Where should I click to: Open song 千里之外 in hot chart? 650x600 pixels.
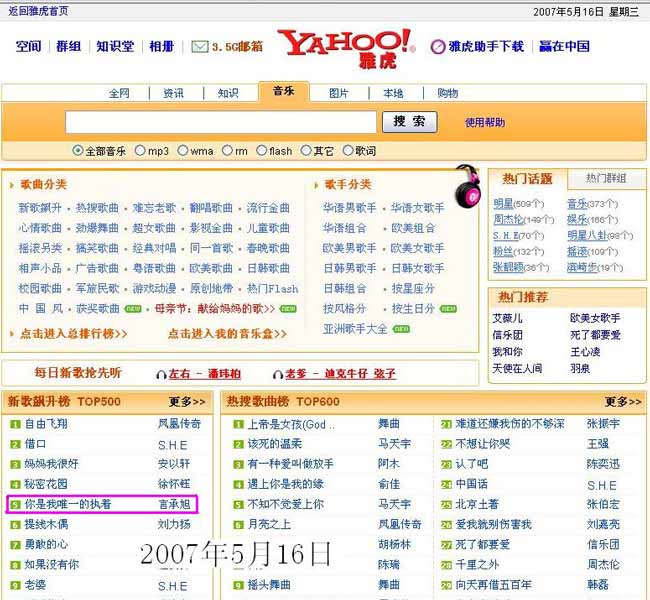[477, 564]
